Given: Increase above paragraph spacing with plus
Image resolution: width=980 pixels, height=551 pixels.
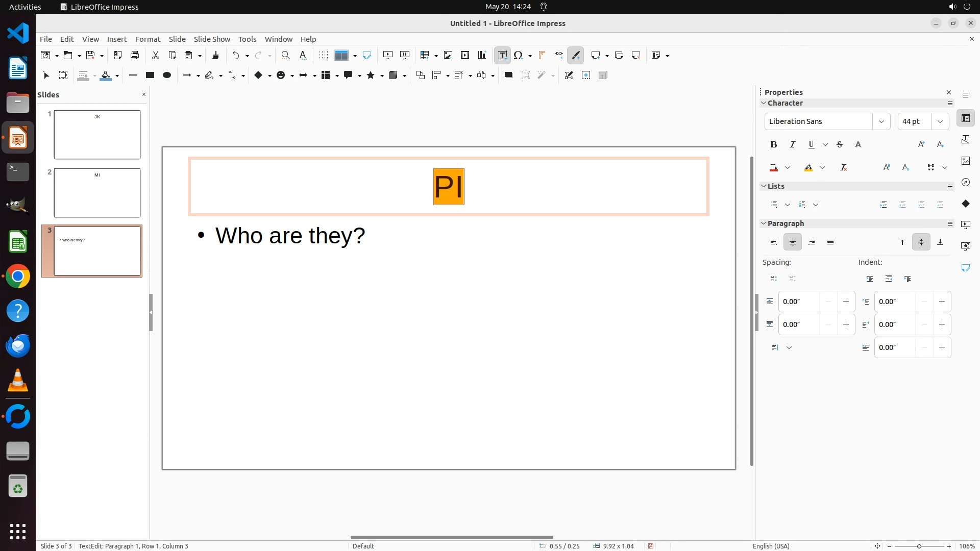Looking at the screenshot, I should pyautogui.click(x=846, y=302).
